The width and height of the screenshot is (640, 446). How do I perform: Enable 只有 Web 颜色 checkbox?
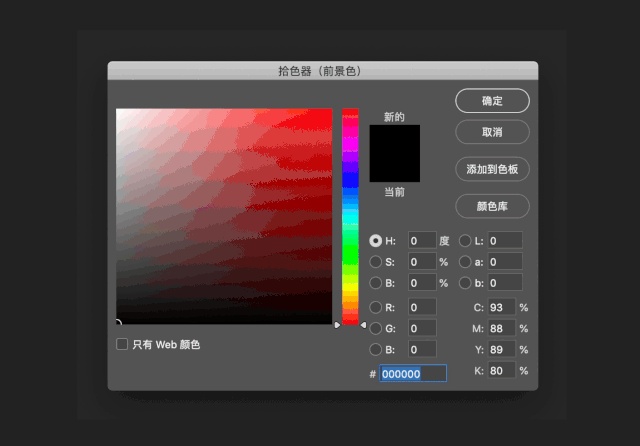click(x=122, y=344)
